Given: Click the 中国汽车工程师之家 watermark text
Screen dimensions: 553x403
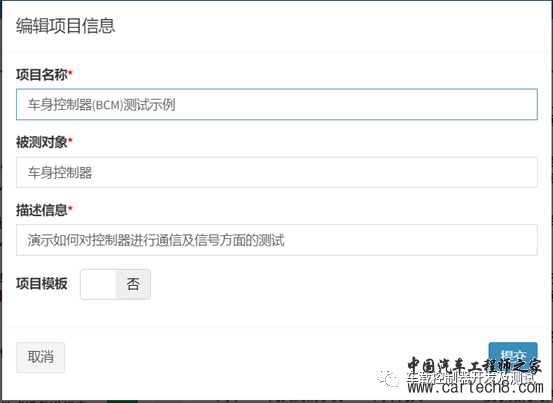Looking at the screenshot, I should click(474, 366).
